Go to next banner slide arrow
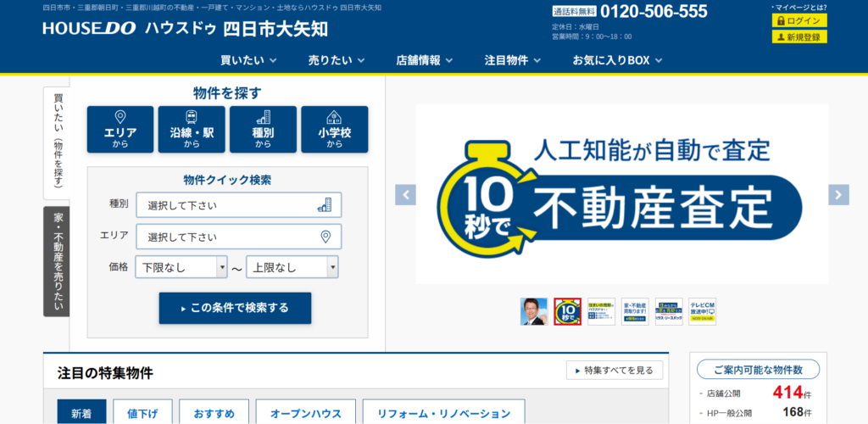Viewport: 868px width, 424px height. (838, 195)
